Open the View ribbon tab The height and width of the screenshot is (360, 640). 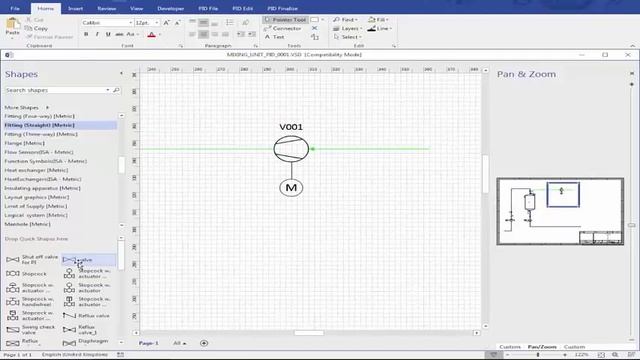pyautogui.click(x=136, y=8)
